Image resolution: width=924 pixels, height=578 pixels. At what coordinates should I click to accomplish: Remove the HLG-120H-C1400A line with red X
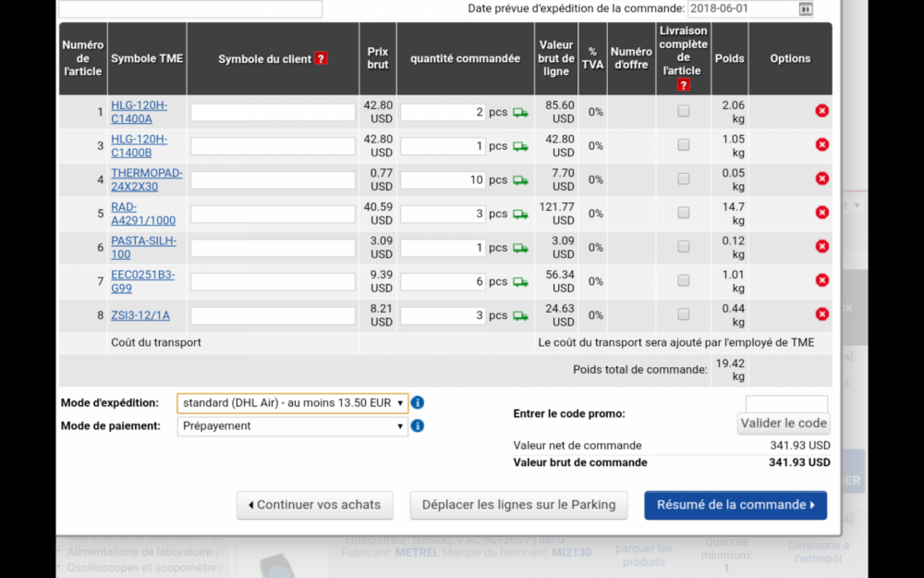(821, 111)
